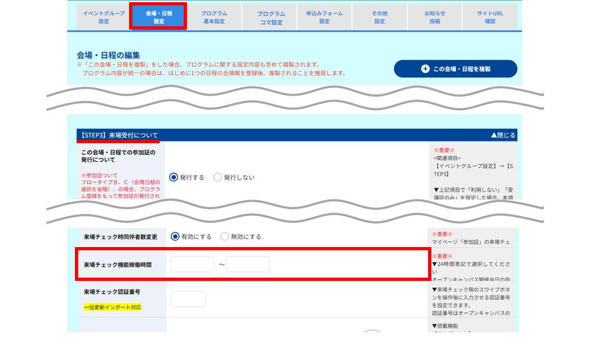
Task: Switch to the 会場・日程設定 tab
Action: [159, 17]
